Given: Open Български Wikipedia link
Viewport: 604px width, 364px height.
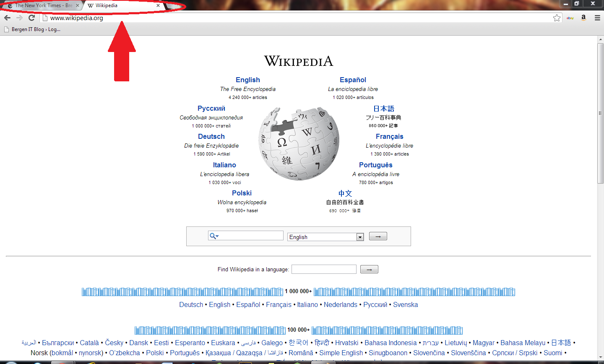Looking at the screenshot, I should (x=58, y=343).
